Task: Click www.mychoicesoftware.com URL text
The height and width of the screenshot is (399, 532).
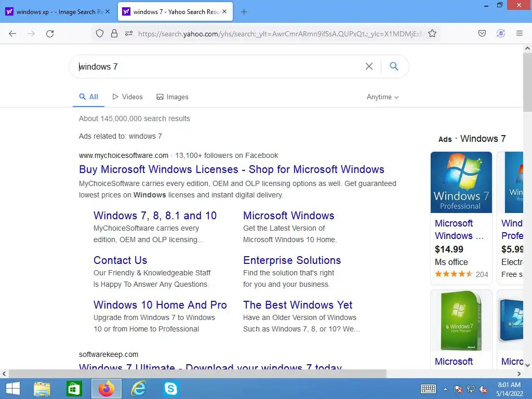Action: pos(124,155)
